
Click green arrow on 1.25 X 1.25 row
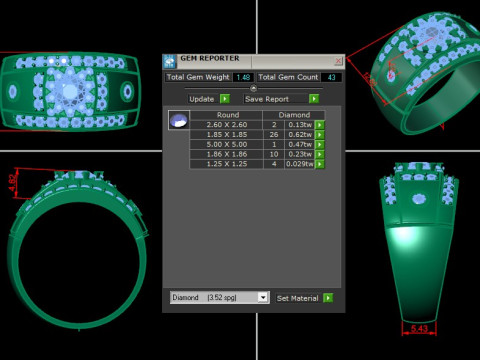320,164
